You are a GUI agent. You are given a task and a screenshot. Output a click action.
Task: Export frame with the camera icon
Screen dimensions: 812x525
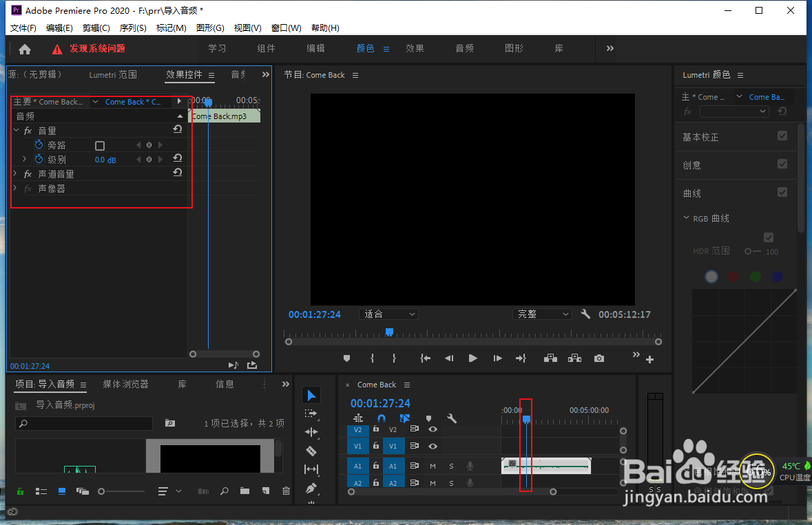(x=599, y=358)
